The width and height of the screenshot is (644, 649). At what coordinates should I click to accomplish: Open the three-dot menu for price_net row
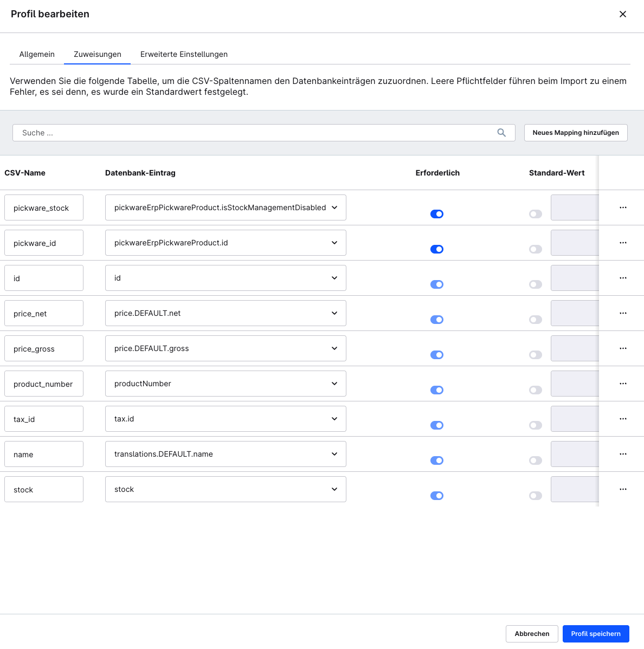click(x=623, y=313)
